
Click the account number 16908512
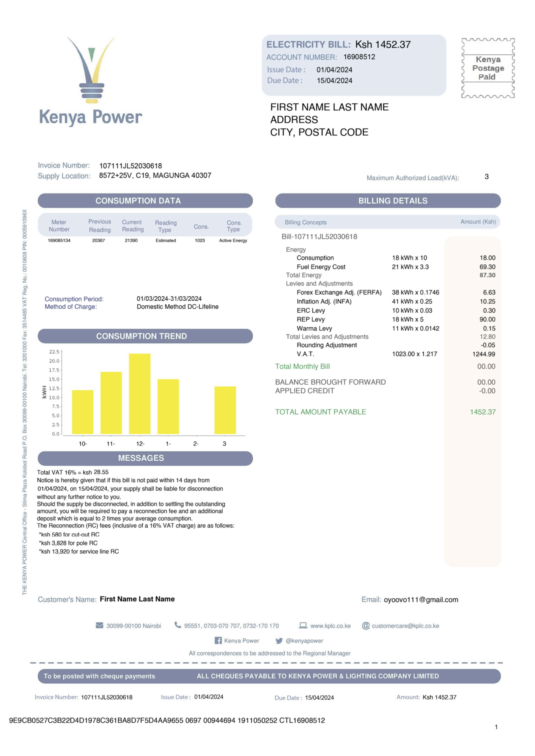[359, 57]
